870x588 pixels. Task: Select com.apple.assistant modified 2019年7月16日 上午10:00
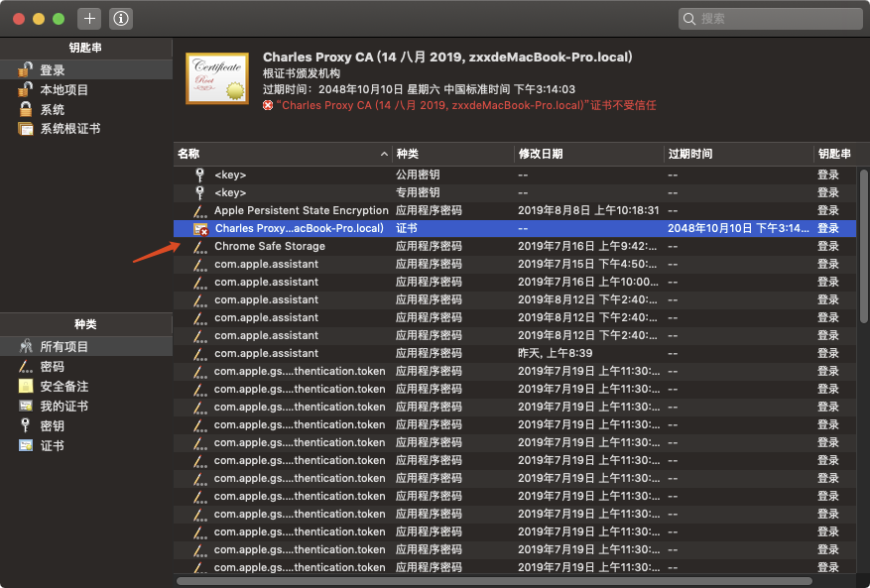[514, 282]
